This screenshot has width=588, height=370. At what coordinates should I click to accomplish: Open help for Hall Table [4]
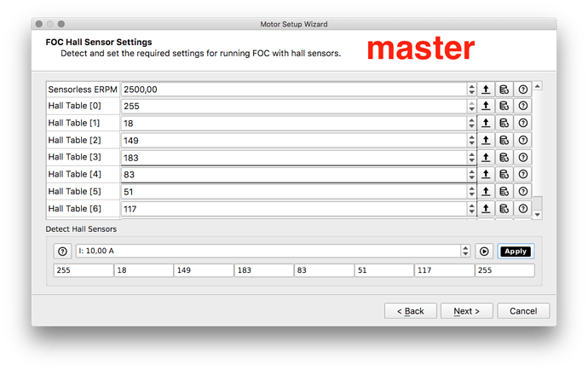click(522, 175)
